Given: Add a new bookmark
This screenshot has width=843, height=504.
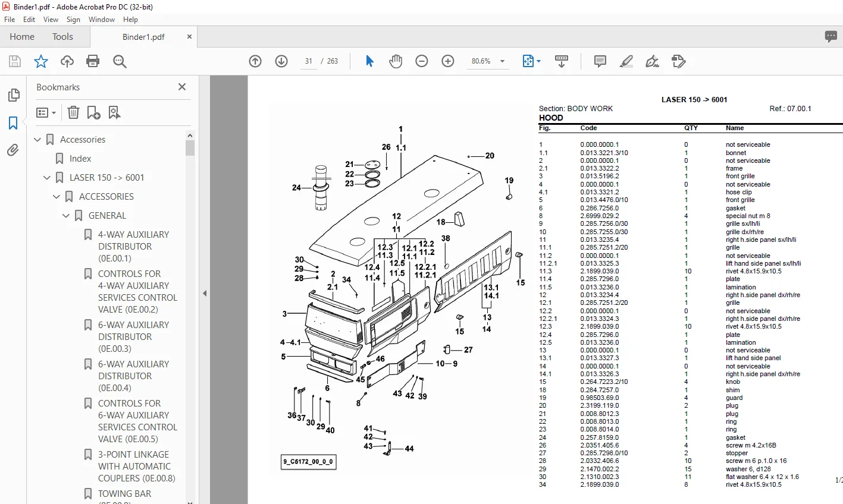Looking at the screenshot, I should [x=93, y=112].
